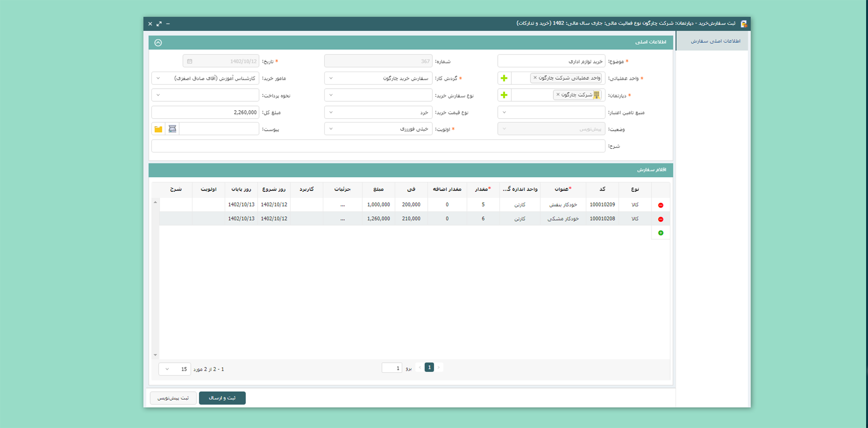This screenshot has height=428, width=868.
Task: Remove the خودکار مشکی row using red minus
Action: (x=660, y=219)
